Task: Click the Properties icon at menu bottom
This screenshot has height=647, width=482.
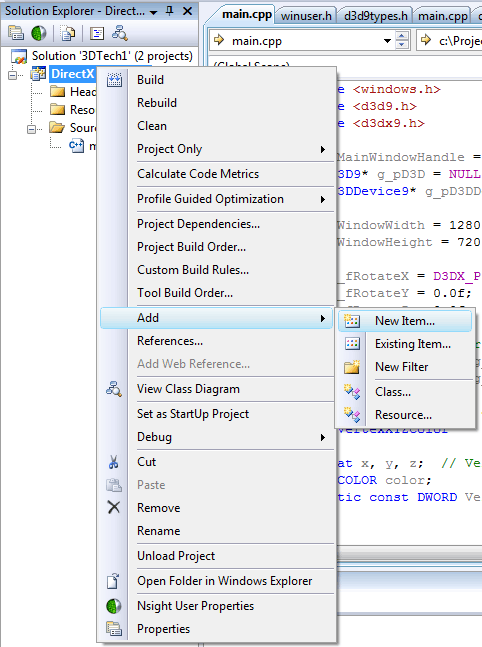Action: [114, 628]
